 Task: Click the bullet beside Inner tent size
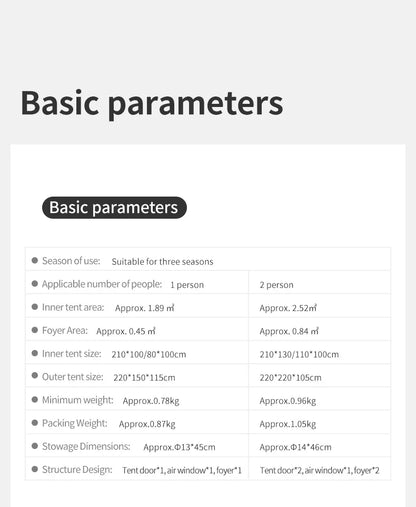click(35, 353)
